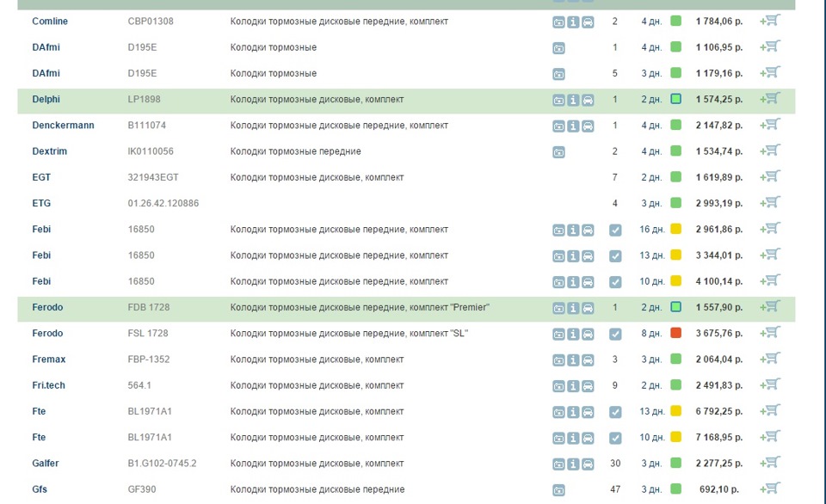This screenshot has width=826, height=504.
Task: Add DAfmi D195E priced 1 179,16 to cart
Action: click(769, 72)
